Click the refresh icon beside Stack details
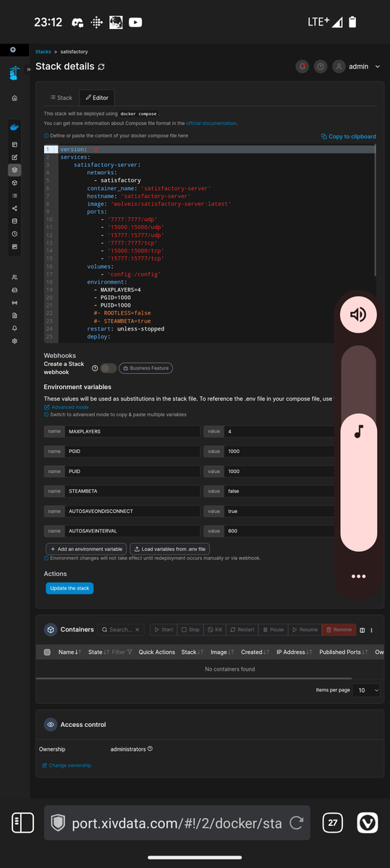Screen dimensions: 390x868 tap(101, 67)
